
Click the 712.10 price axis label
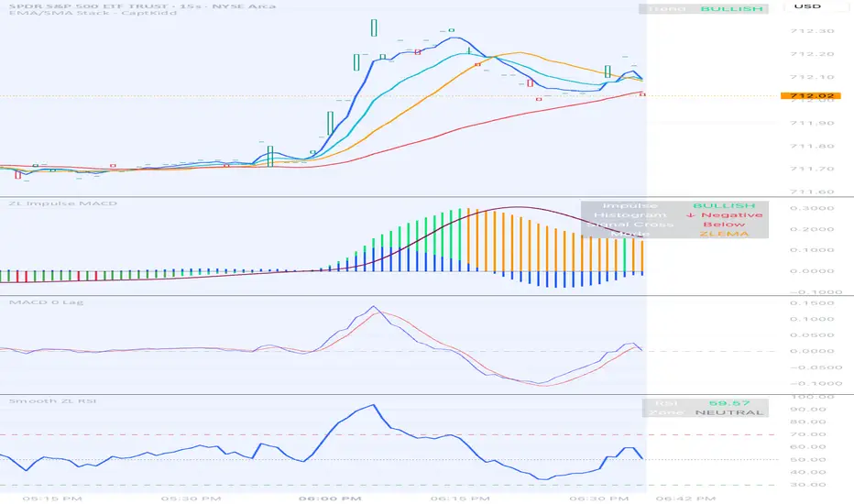(812, 77)
